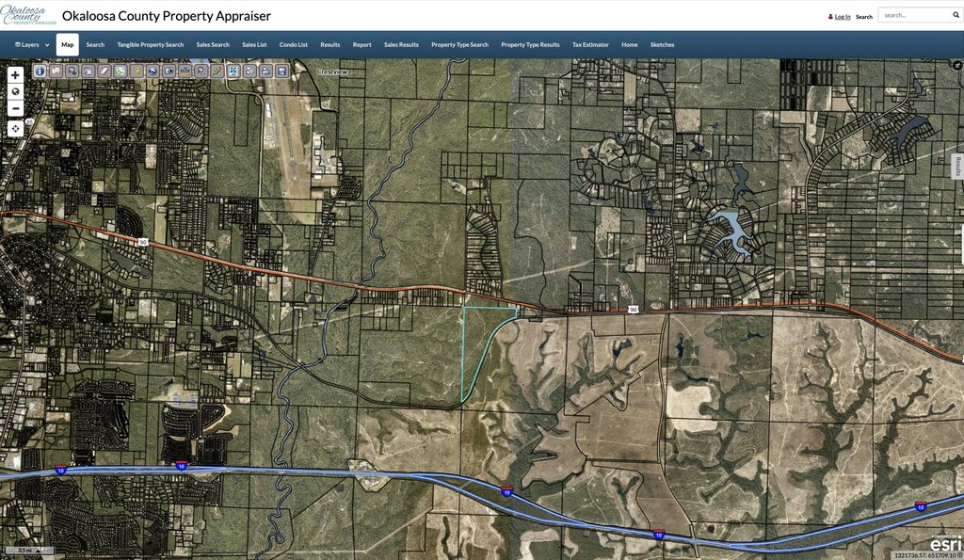Zoom in with the plus button
964x560 pixels.
tap(15, 74)
